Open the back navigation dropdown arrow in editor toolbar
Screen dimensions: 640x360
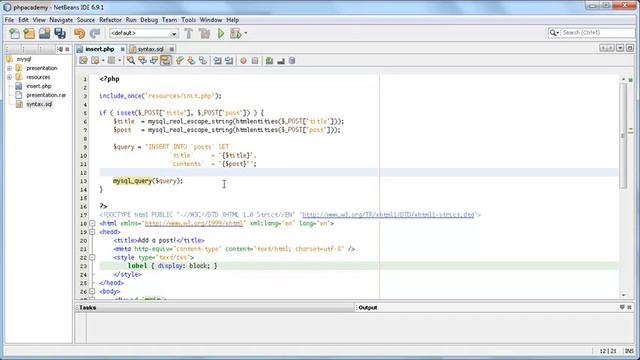tap(103, 61)
